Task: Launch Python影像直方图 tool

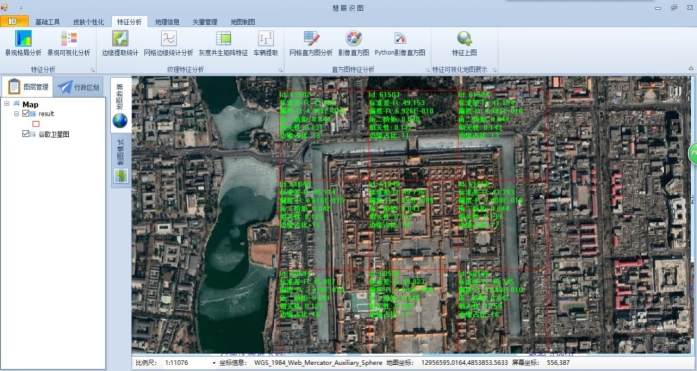Action: [x=400, y=43]
